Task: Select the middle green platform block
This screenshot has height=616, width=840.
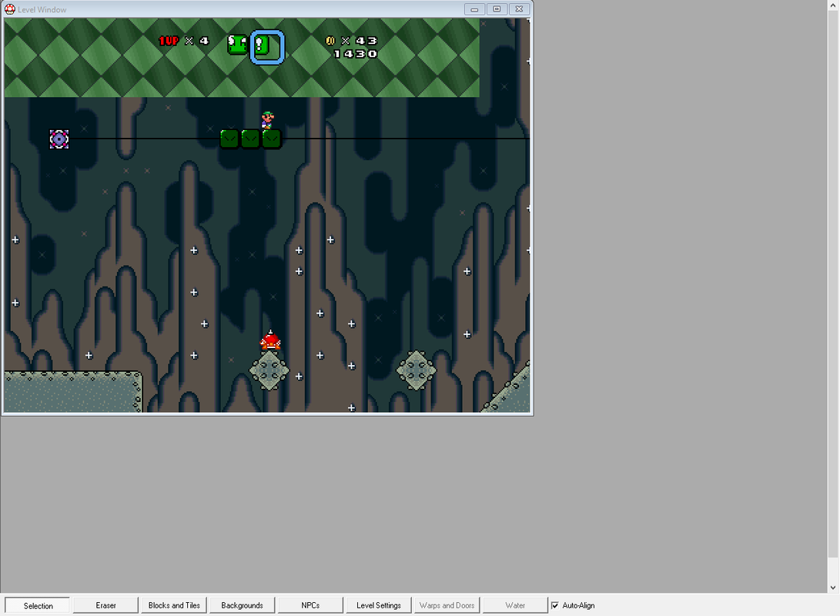Action: (x=250, y=139)
